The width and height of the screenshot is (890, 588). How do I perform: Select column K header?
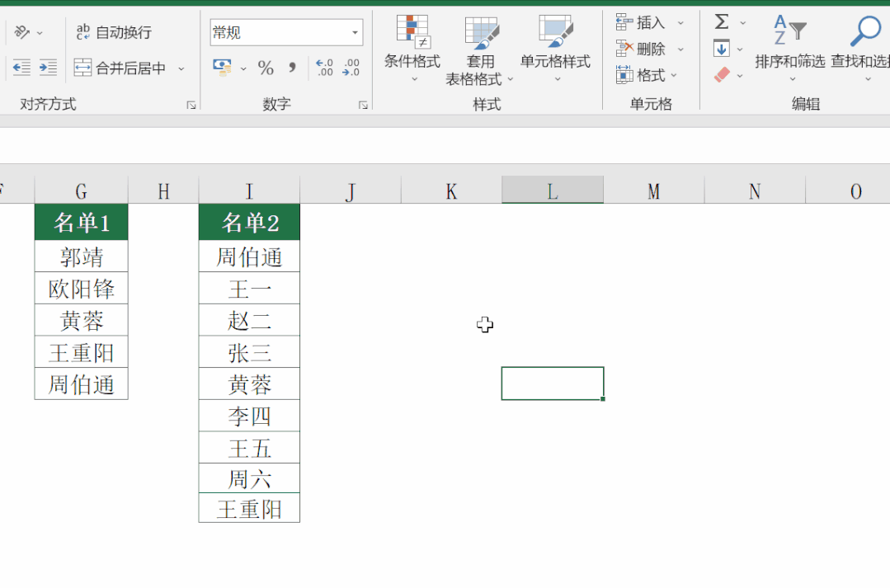click(x=451, y=191)
